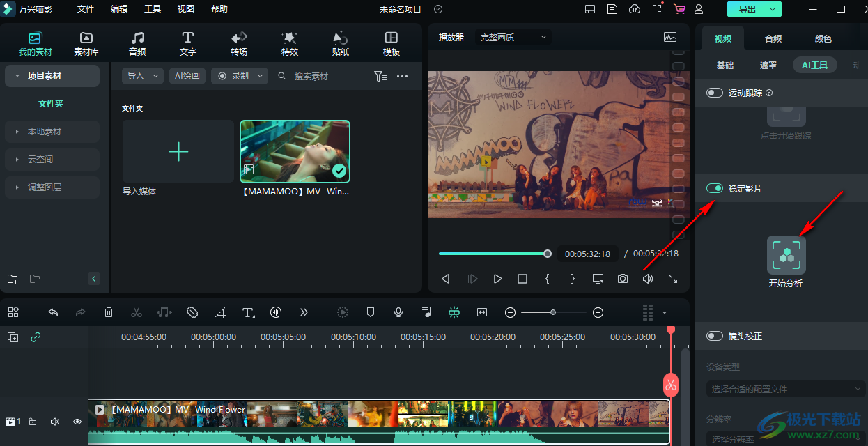
Task: Open the 转场 transitions tab
Action: [x=239, y=43]
